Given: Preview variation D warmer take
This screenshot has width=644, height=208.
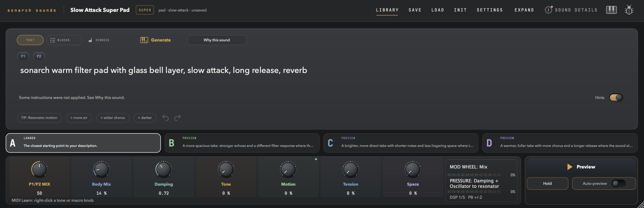Looking at the screenshot, I should tap(560, 143).
